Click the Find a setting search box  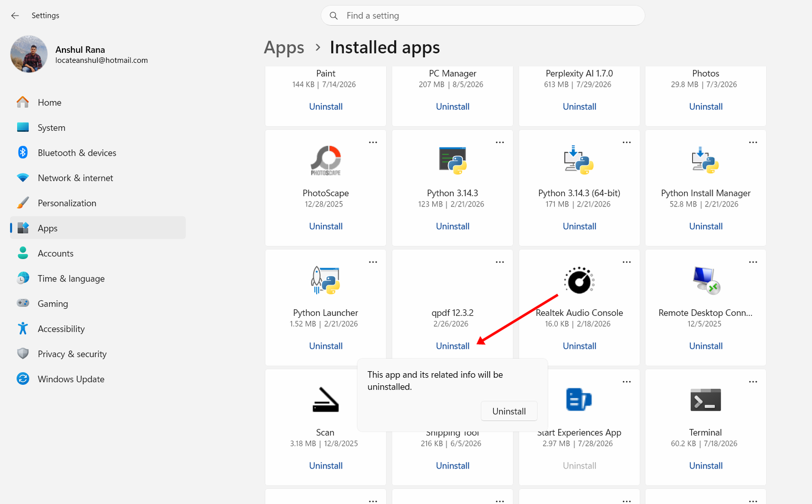(x=483, y=16)
